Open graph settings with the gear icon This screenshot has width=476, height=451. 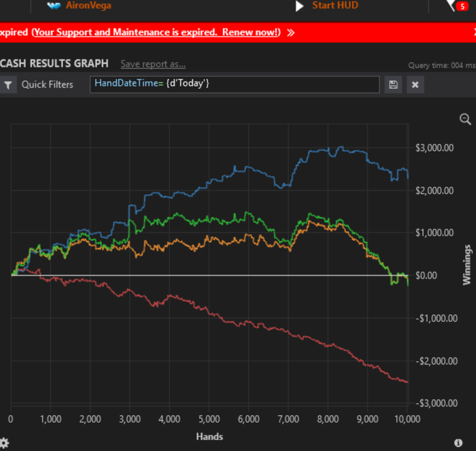[x=4, y=444]
